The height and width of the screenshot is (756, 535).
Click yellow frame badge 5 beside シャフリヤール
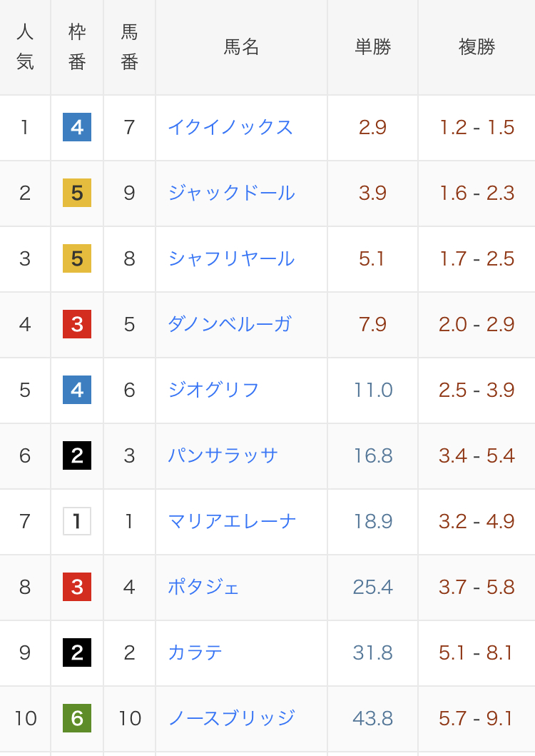77,258
